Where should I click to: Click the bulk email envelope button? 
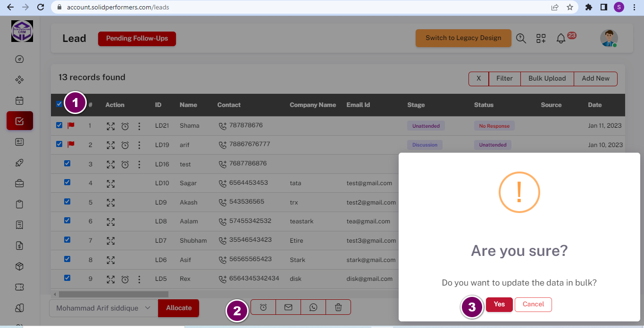point(288,307)
